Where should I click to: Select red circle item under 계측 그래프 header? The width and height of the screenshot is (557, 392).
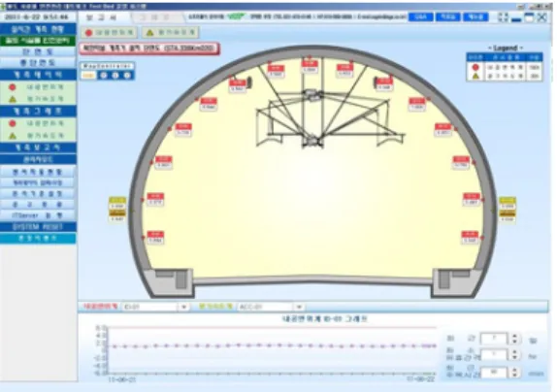[x=38, y=123]
